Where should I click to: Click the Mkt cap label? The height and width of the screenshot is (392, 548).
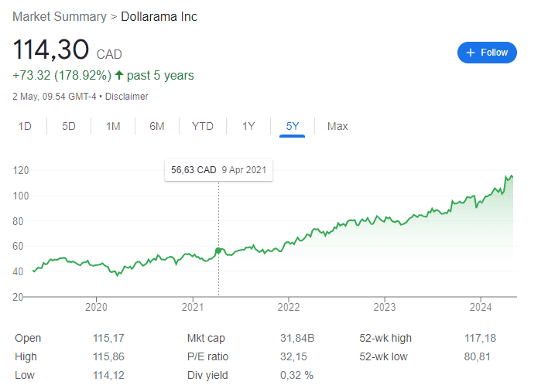pos(206,338)
